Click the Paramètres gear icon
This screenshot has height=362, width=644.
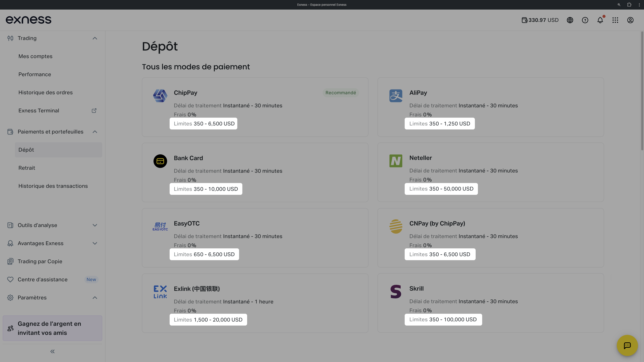10,298
